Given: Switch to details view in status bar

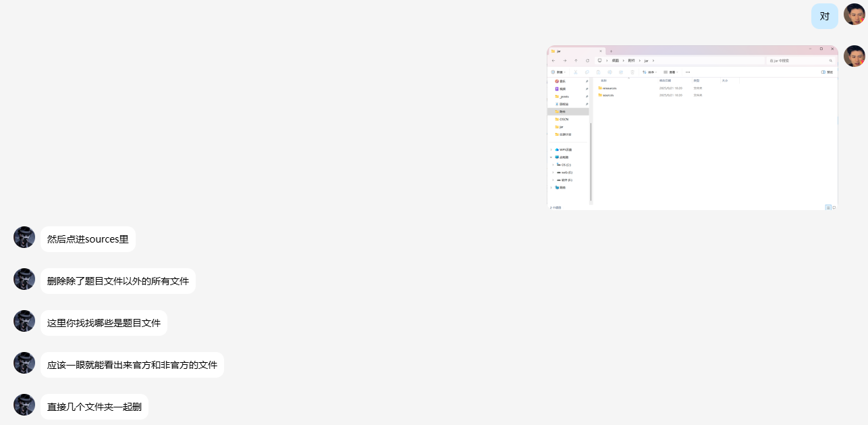Looking at the screenshot, I should pyautogui.click(x=828, y=207).
